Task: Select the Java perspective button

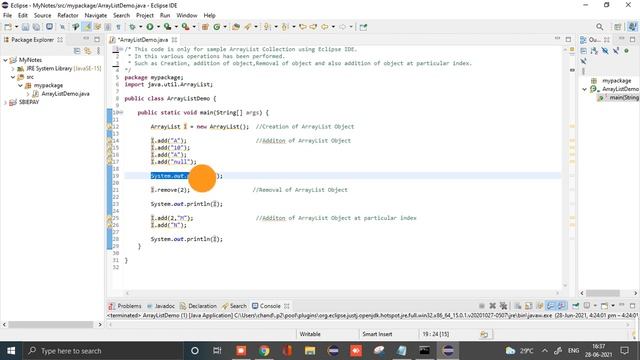Action: pos(632,27)
